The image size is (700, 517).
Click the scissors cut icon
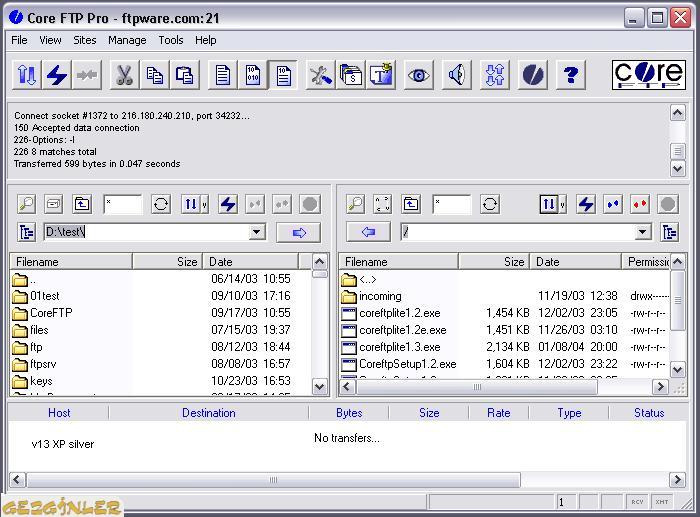pos(125,75)
